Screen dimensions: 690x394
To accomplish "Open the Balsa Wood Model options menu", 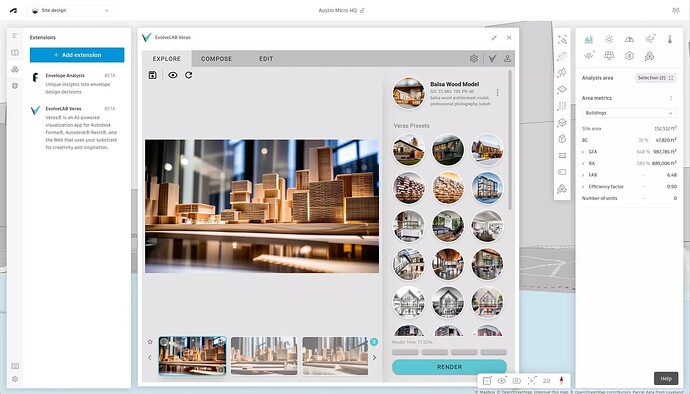I will click(x=498, y=92).
